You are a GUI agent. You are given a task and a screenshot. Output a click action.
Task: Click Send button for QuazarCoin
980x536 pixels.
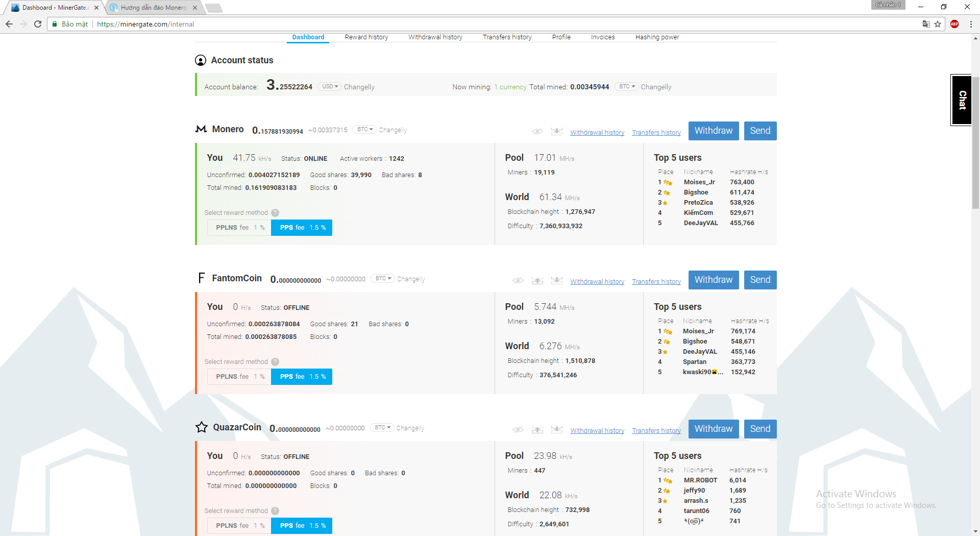click(x=761, y=429)
